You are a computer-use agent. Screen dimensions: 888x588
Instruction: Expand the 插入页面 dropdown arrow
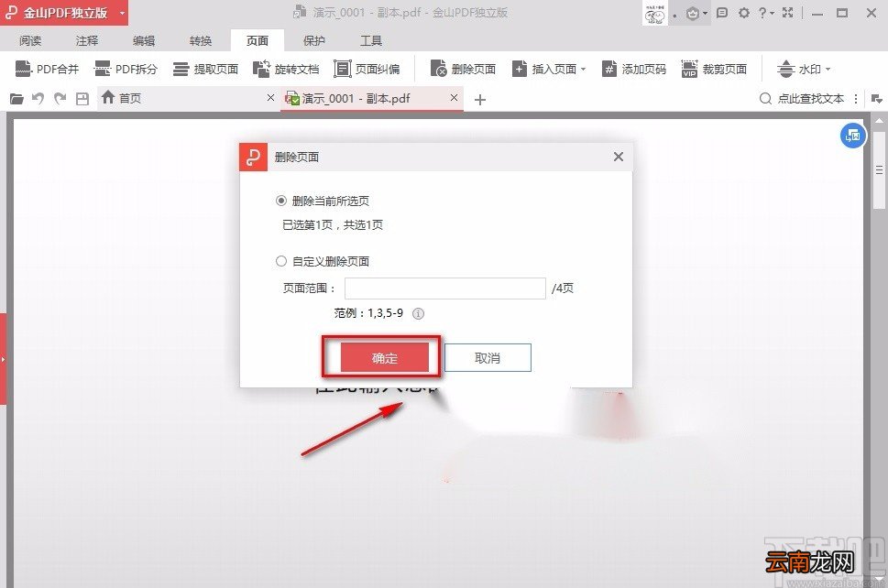coord(584,69)
